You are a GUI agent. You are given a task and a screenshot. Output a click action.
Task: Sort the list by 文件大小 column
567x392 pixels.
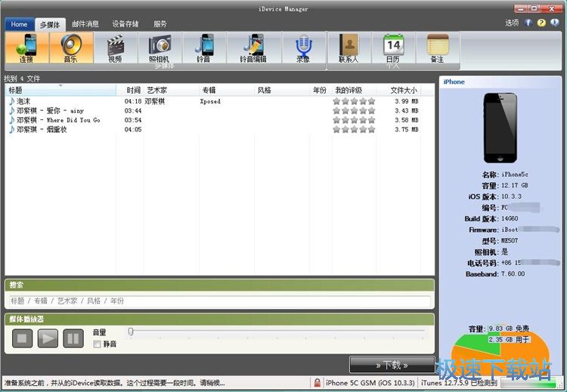click(x=403, y=90)
